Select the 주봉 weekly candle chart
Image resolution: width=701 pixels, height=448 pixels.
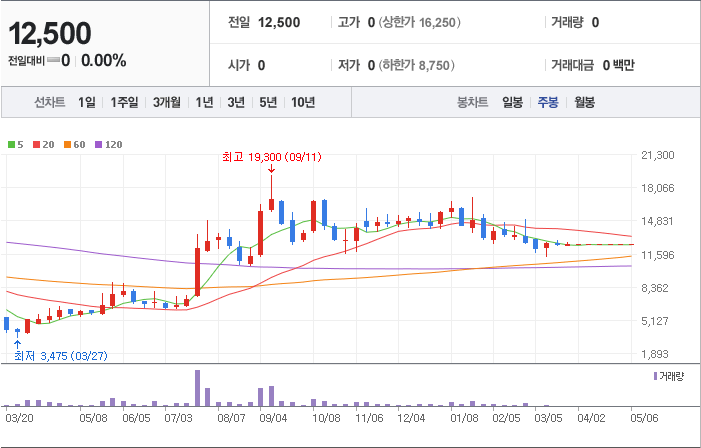pyautogui.click(x=548, y=102)
